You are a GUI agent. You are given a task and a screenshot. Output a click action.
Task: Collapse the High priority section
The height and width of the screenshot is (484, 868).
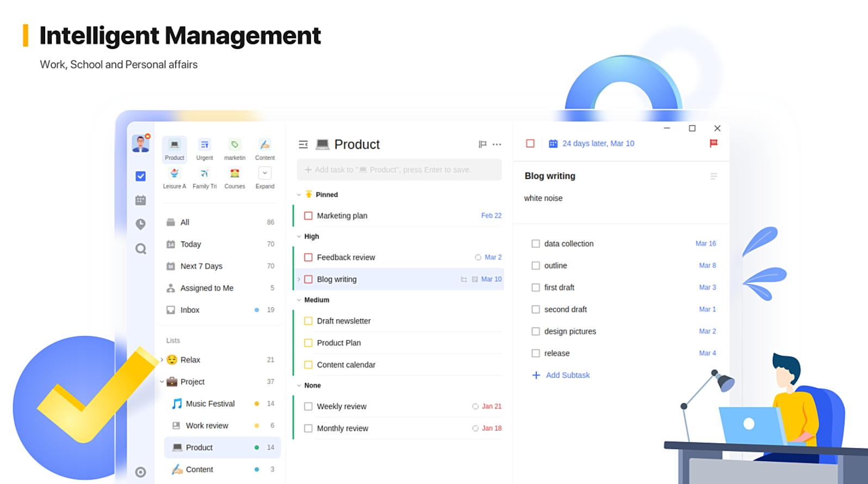coord(299,237)
